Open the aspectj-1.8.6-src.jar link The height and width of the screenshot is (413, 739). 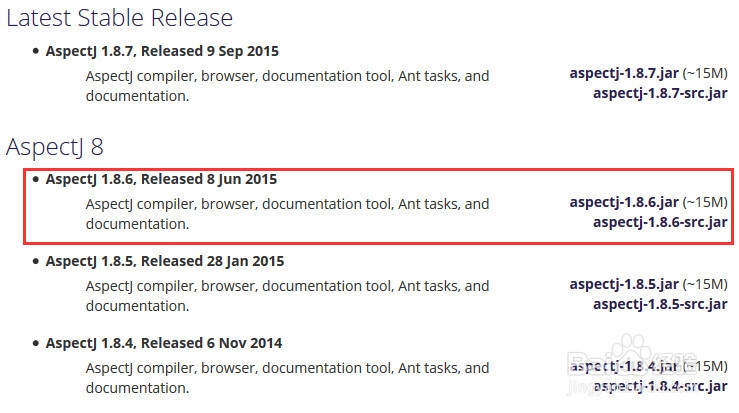click(660, 222)
